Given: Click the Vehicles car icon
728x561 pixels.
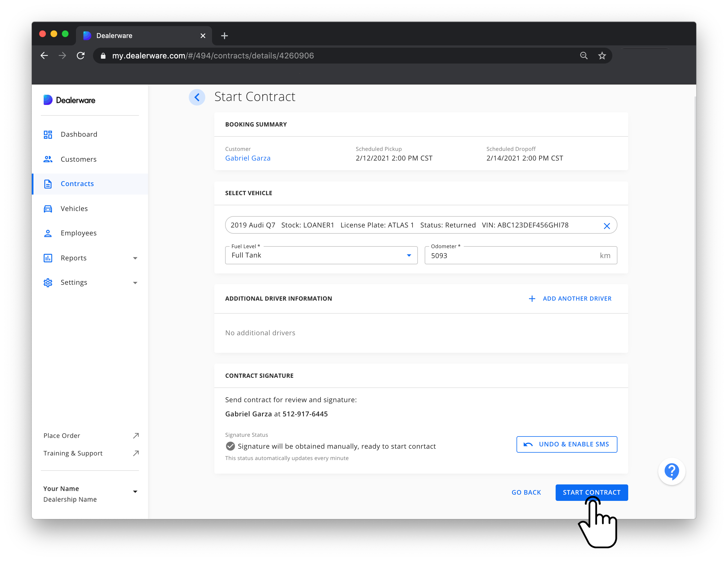Looking at the screenshot, I should click(48, 209).
